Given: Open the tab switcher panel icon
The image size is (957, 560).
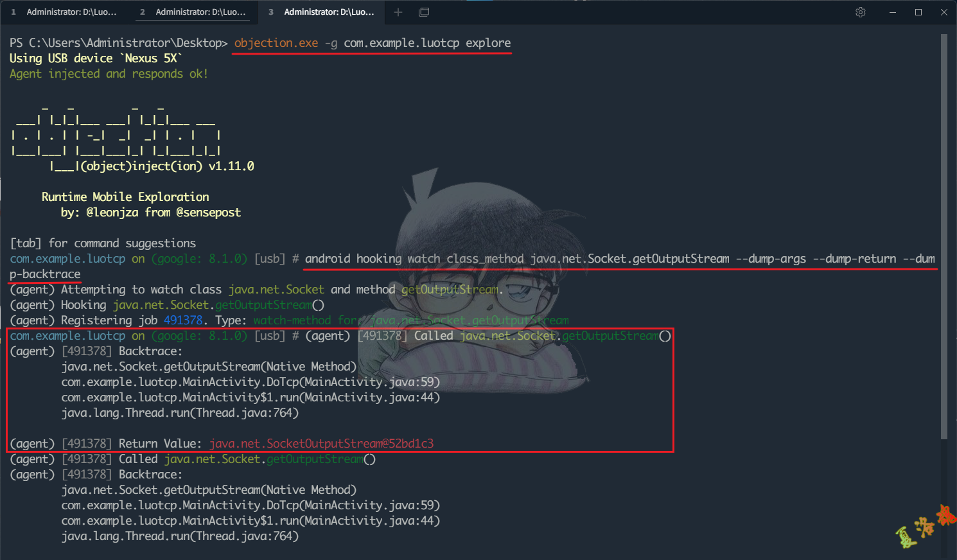Looking at the screenshot, I should tap(424, 12).
